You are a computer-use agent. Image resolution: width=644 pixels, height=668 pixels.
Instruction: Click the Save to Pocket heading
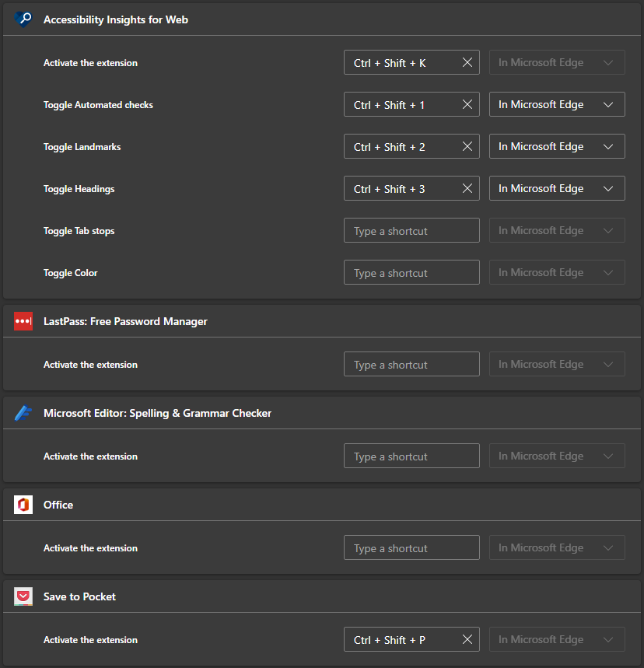click(79, 596)
